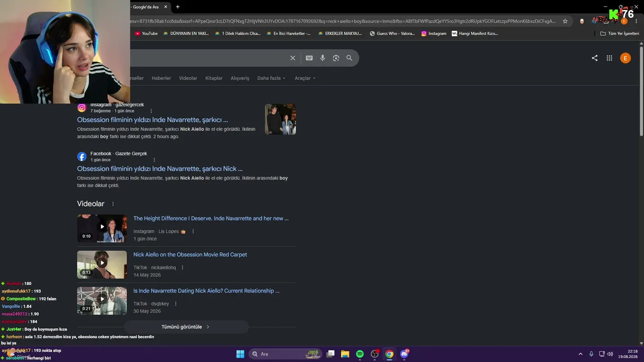
Task: Show hidden system tray icons
Action: coord(580,354)
